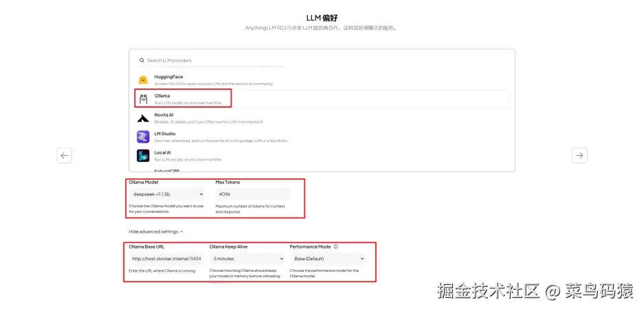Click 'Maximum number of tokens' help text
The height and width of the screenshot is (311, 644).
coord(250,209)
